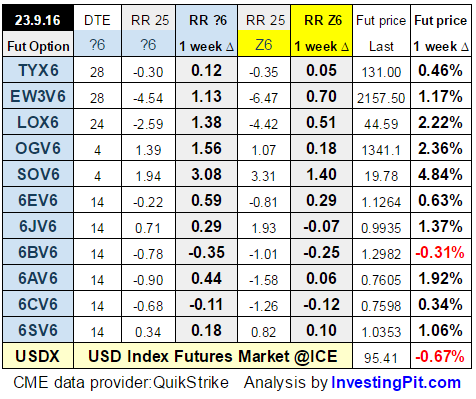The width and height of the screenshot is (476, 399).
Task: Click the SOV6 weekly change 3.08 cell
Action: [206, 174]
